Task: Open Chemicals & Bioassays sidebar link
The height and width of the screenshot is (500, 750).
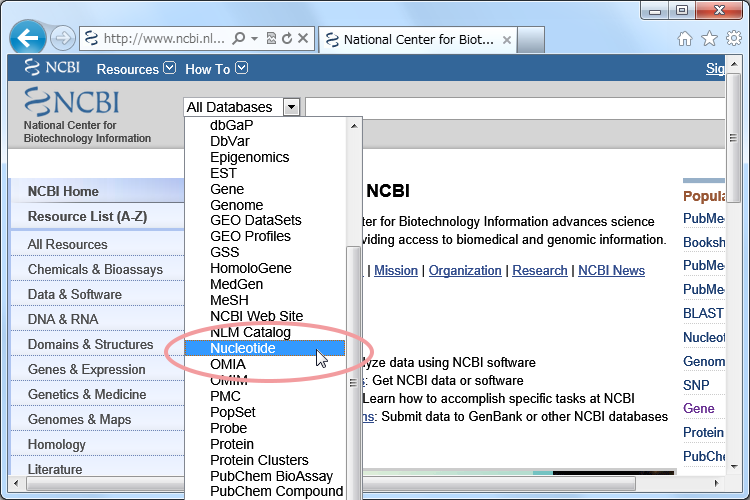Action: (x=95, y=269)
